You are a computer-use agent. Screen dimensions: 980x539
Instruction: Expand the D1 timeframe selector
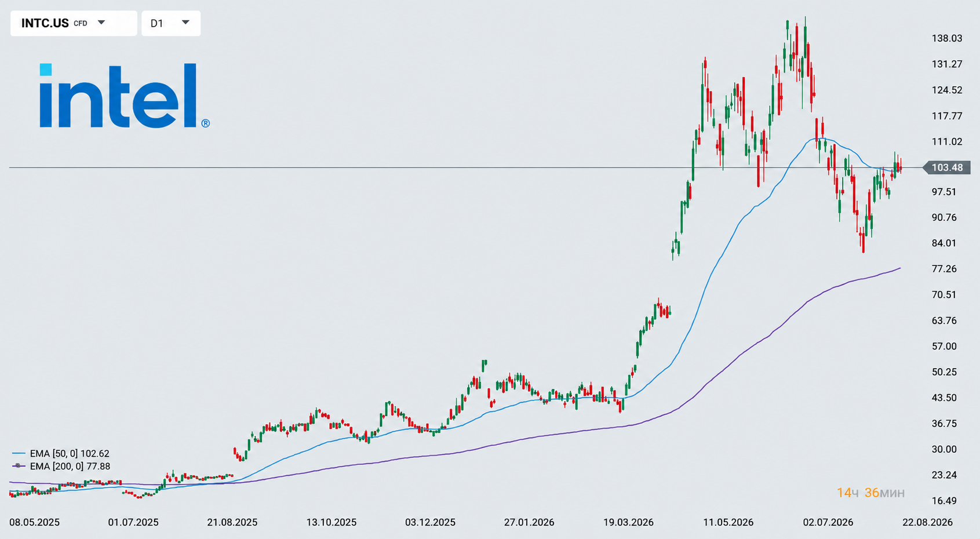171,23
